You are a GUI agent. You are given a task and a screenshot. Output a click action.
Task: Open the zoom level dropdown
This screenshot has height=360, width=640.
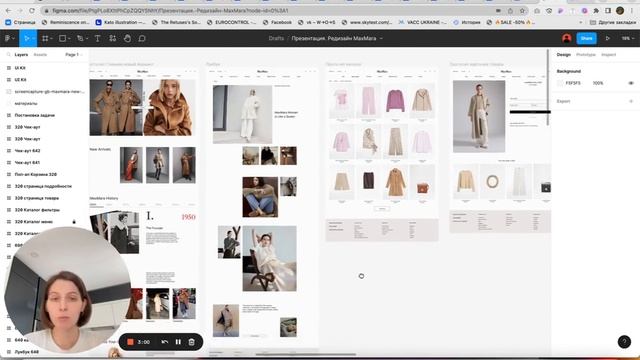coord(628,38)
